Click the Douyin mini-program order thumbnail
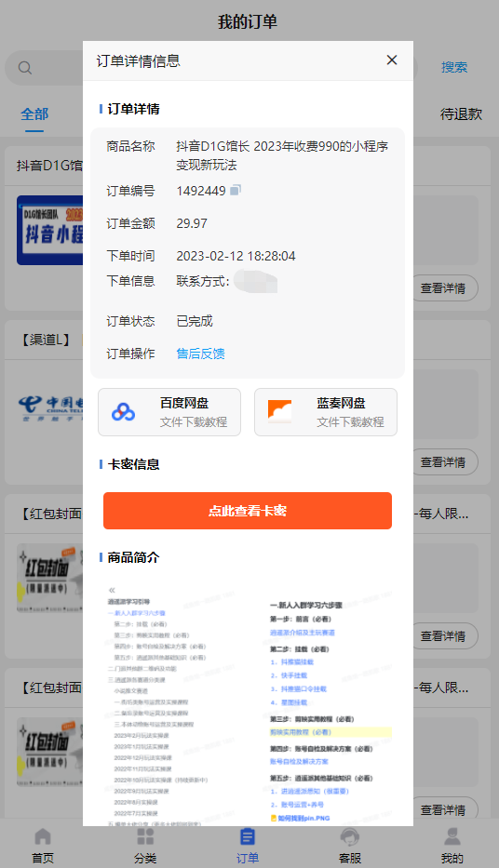Image resolution: width=499 pixels, height=868 pixels. click(50, 231)
